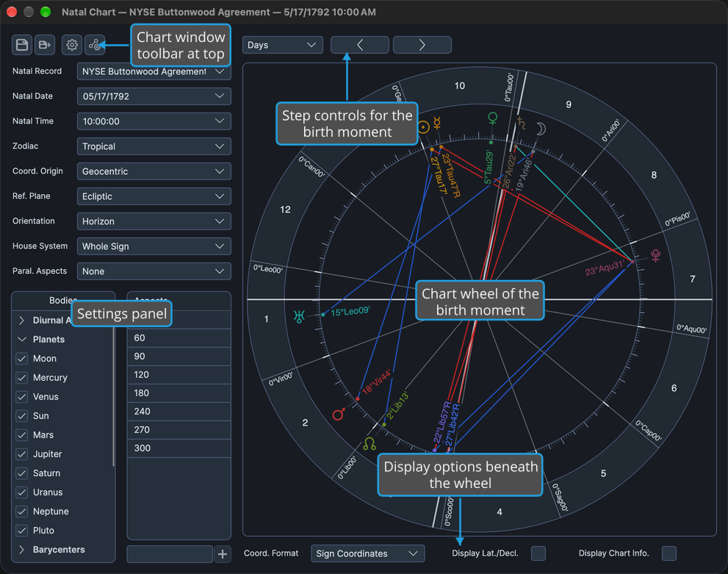Screen dimensions: 728x574
Task: Expand the Diurnal tree group
Action: click(21, 320)
